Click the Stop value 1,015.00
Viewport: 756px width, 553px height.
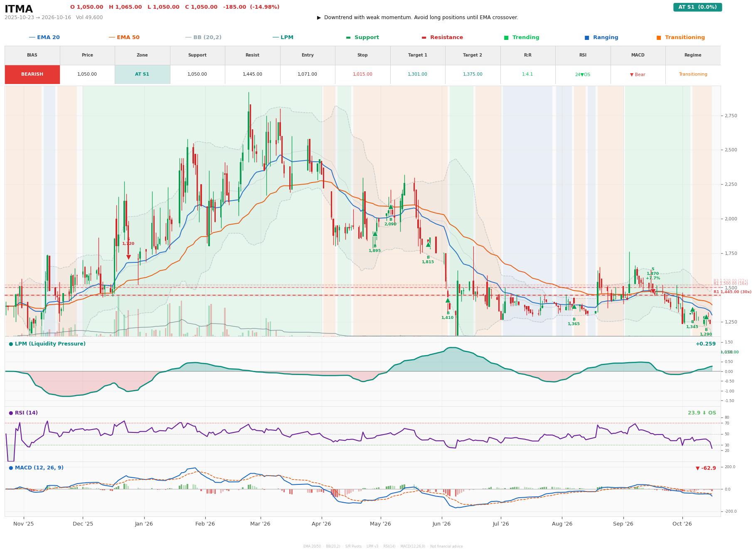(362, 74)
